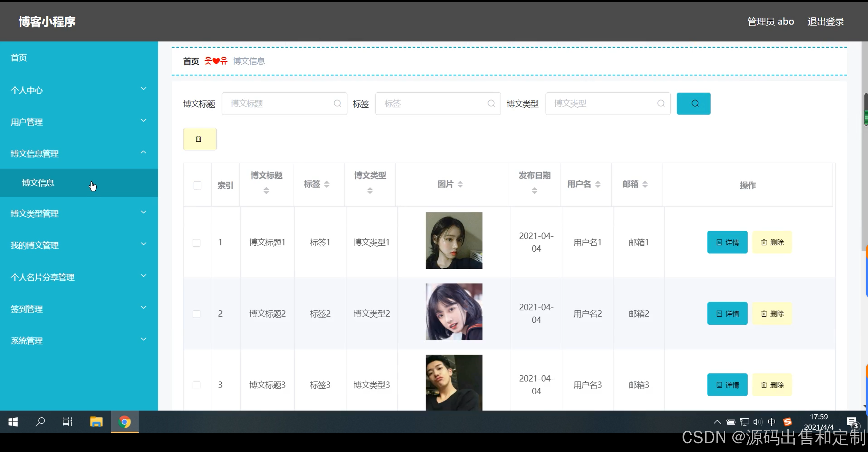Screen dimensions: 868x452
Task: Select the 博文信息 submenu item
Action: [x=38, y=183]
